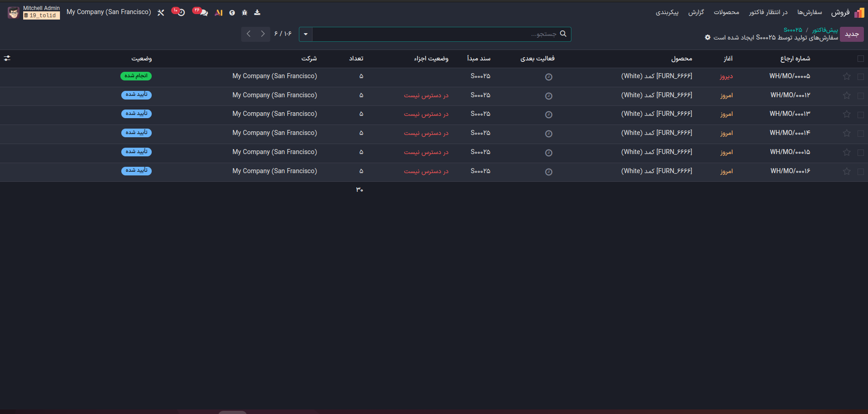
Task: Open the wrench and screwdriver tools icon
Action: [x=161, y=13]
